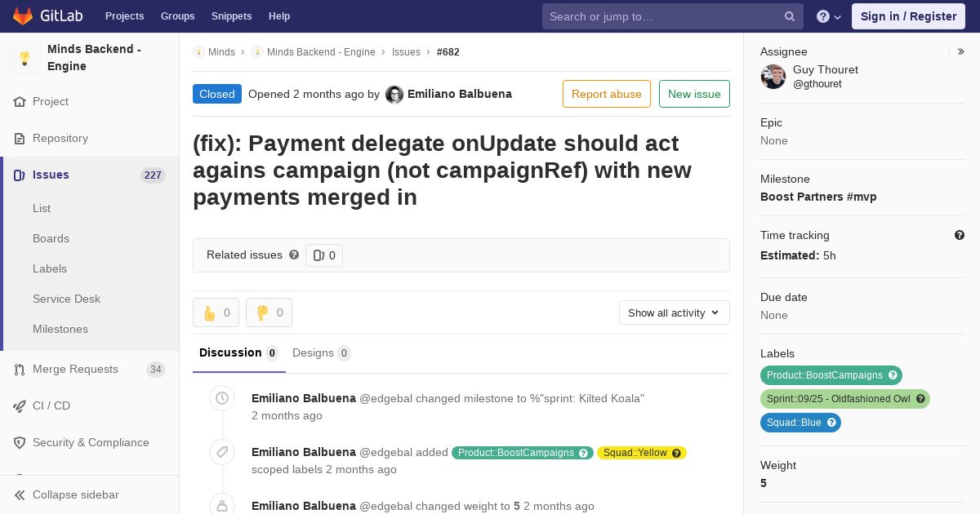Switch to the Discussion tab
This screenshot has height=514, width=980.
coord(239,353)
